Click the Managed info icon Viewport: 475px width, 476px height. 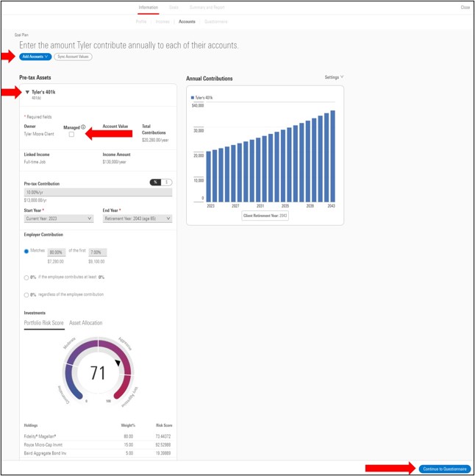click(x=83, y=127)
